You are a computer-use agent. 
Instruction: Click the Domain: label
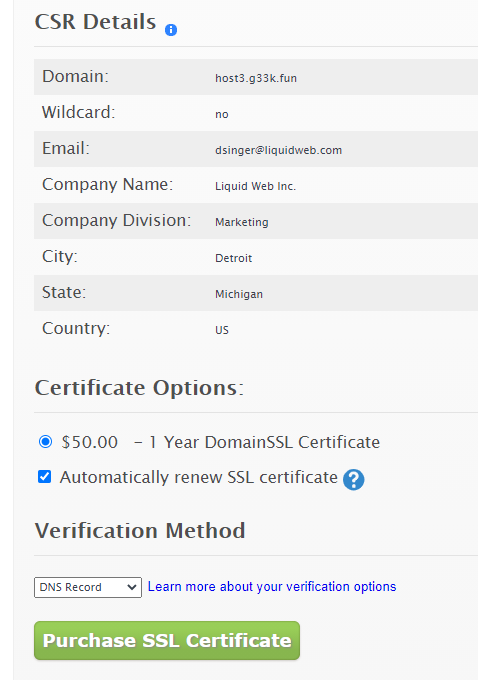point(75,76)
